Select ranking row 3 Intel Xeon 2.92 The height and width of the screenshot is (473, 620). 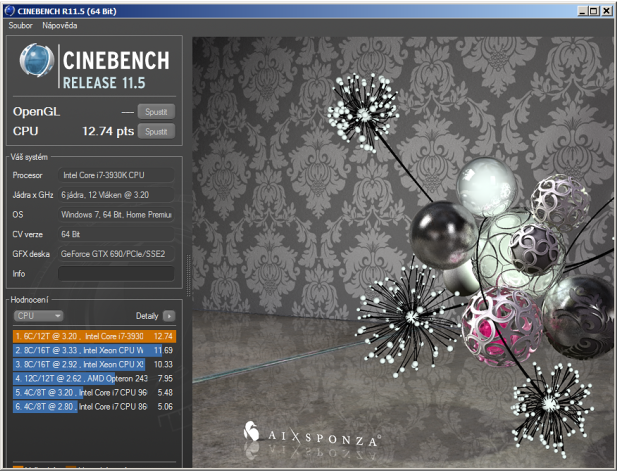pos(95,365)
